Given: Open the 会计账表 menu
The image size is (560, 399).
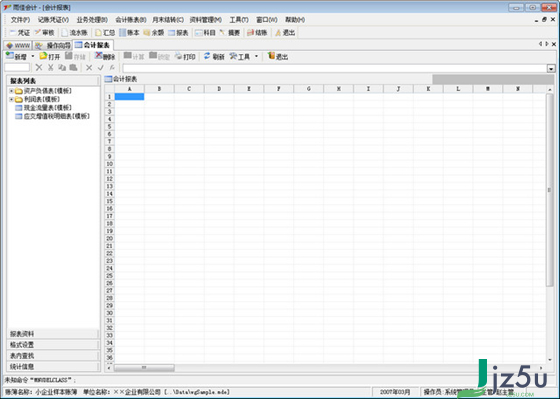Looking at the screenshot, I should (x=131, y=20).
